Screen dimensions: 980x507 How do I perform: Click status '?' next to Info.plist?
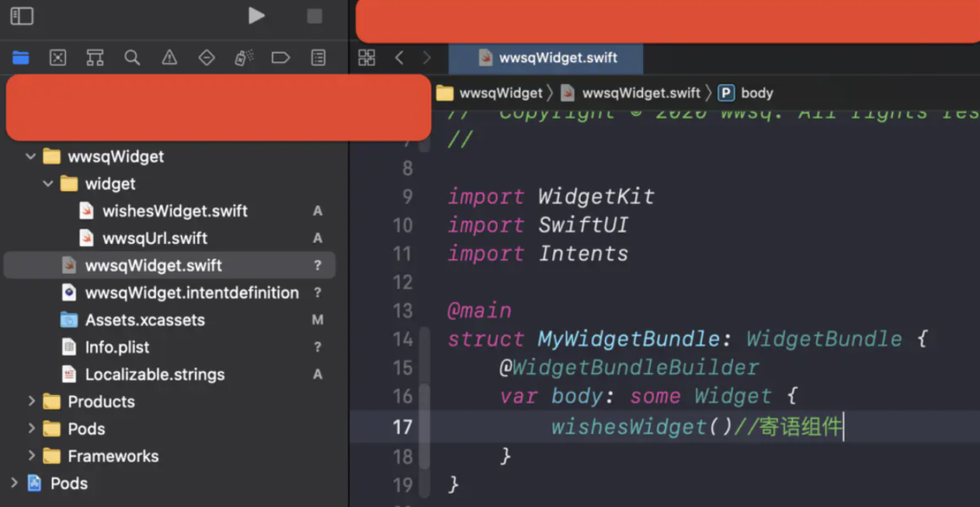coord(318,347)
